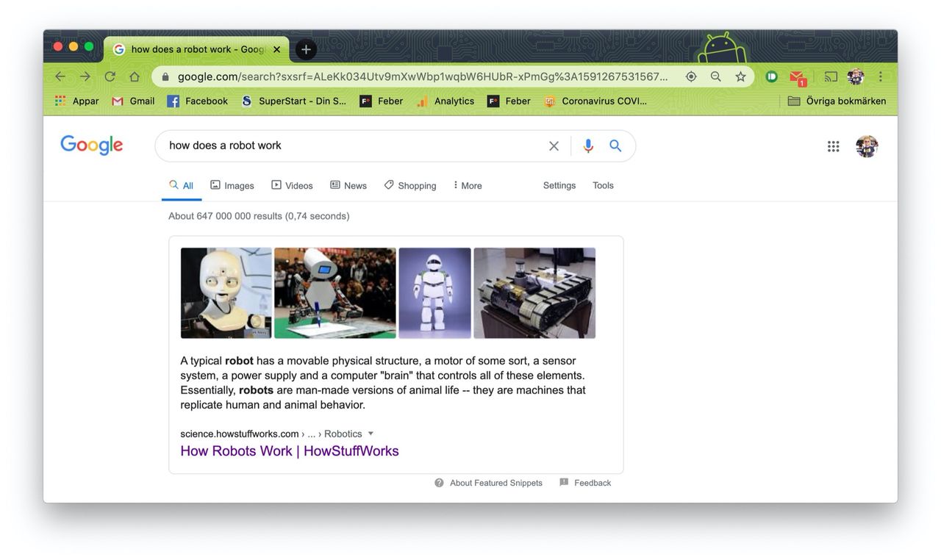Click the feedback flag icon

[x=564, y=483]
